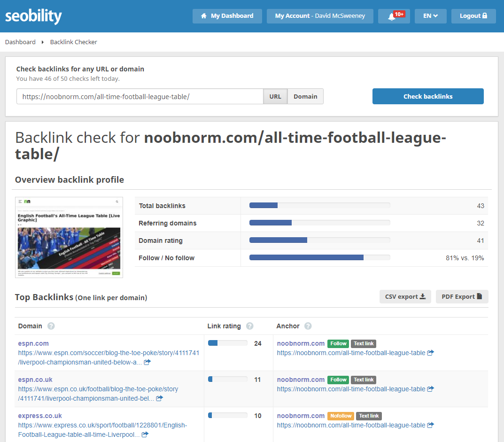Click the lock icon on the Logout button
Viewport: 504px width, 442px height.
[x=484, y=16]
